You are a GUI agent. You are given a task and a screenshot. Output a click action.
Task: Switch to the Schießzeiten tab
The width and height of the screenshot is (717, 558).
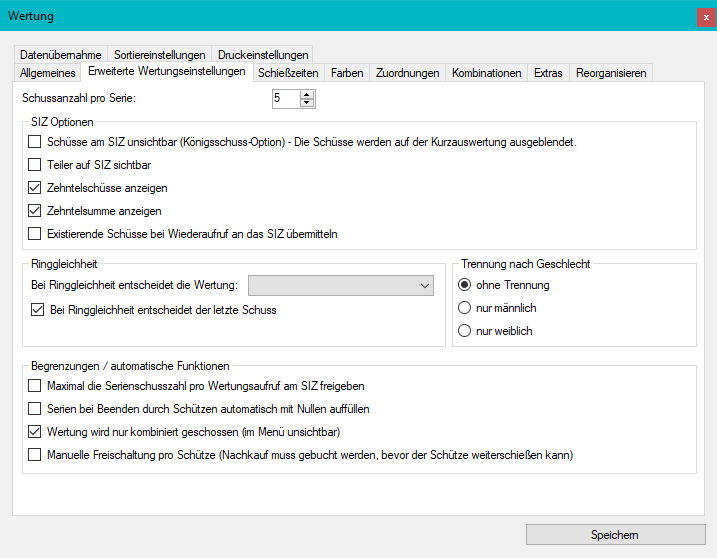tap(288, 73)
